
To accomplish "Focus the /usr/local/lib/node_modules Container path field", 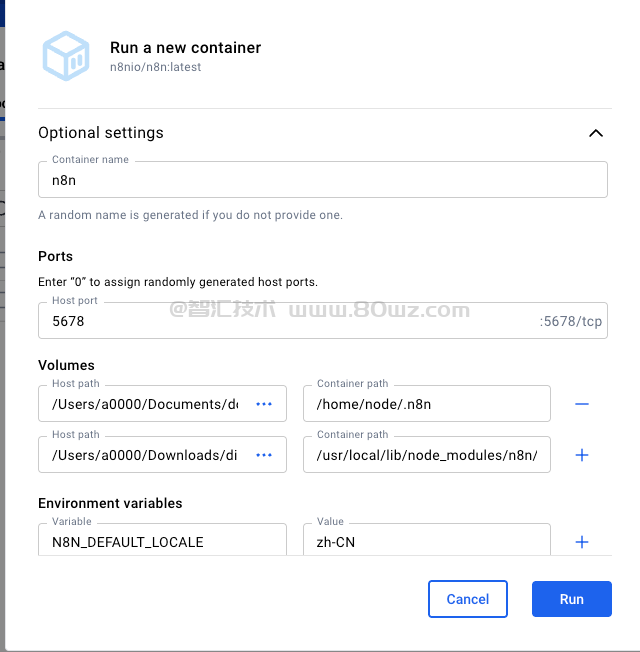I will coord(426,455).
